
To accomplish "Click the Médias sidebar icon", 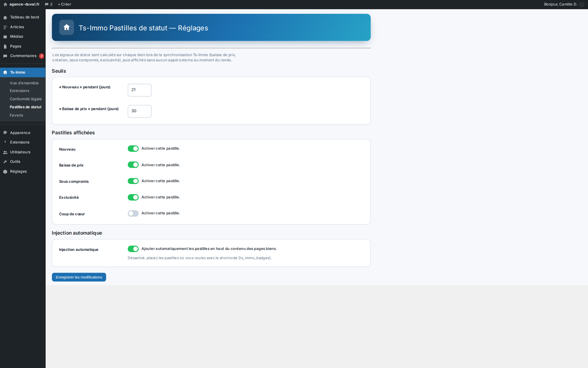I will (x=5, y=37).
